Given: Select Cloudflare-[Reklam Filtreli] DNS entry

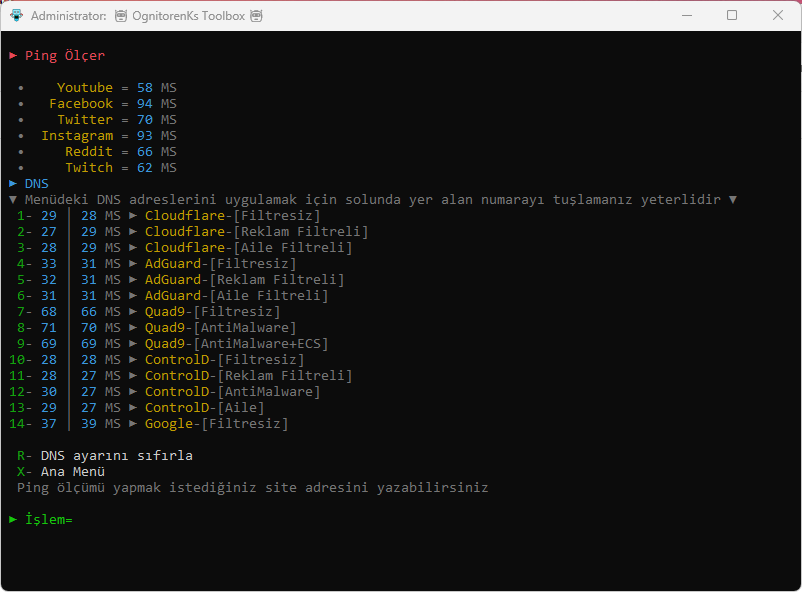Looking at the screenshot, I should (257, 231).
